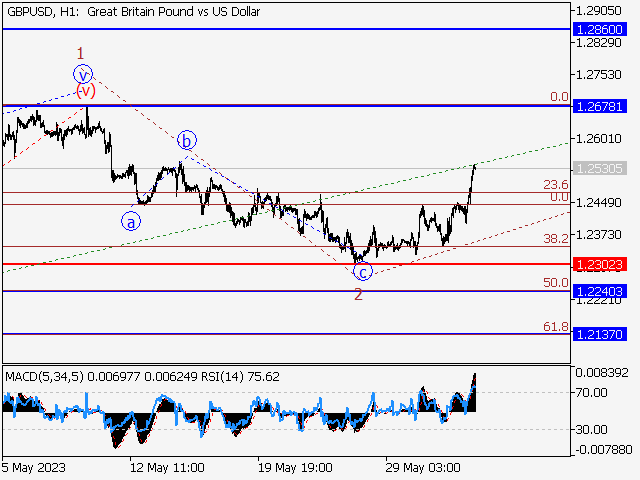The image size is (640, 480).
Task: Click the 61.8 Fibonacci level label
Action: pos(555,327)
